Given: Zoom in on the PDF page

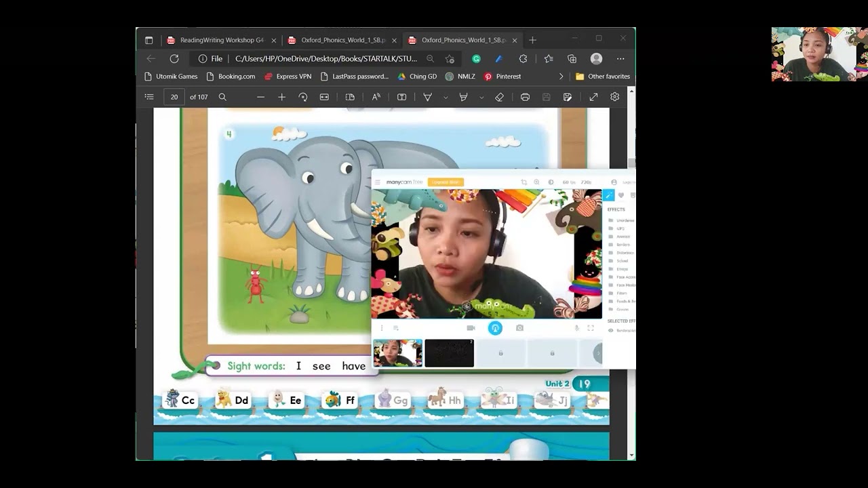Looking at the screenshot, I should (282, 97).
